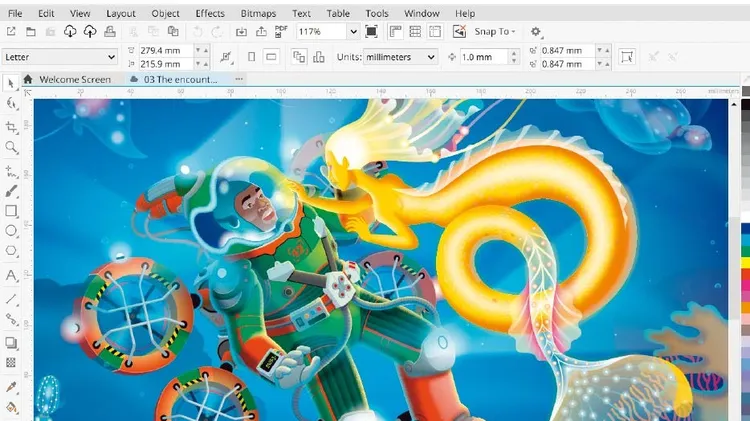
Task: Select the Crop tool
Action: [x=11, y=127]
